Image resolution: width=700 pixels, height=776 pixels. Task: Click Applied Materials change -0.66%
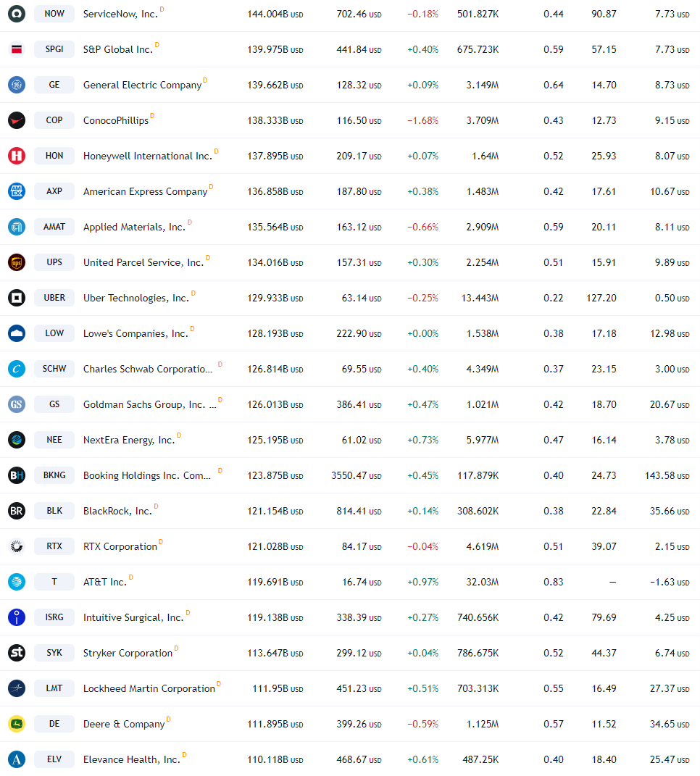tap(422, 228)
